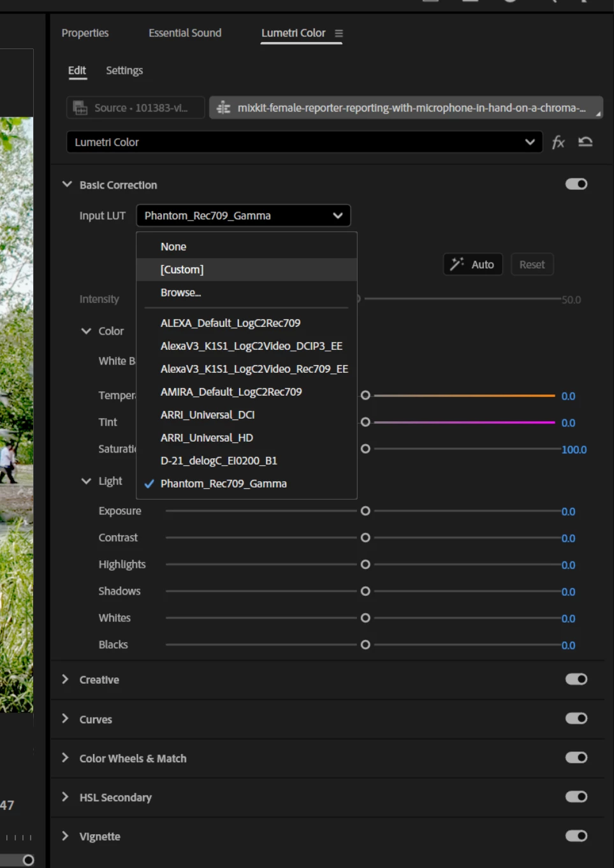Click the Highlights slider handle
614x868 pixels.
click(x=365, y=565)
